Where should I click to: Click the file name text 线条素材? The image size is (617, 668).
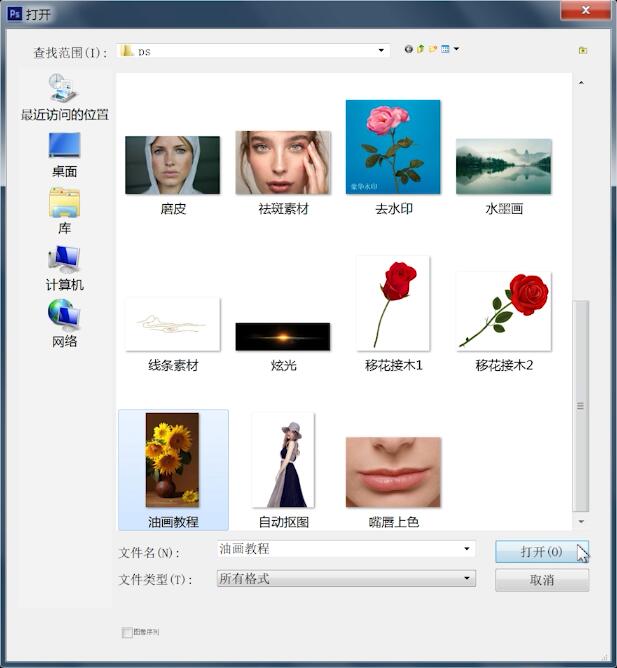click(173, 366)
